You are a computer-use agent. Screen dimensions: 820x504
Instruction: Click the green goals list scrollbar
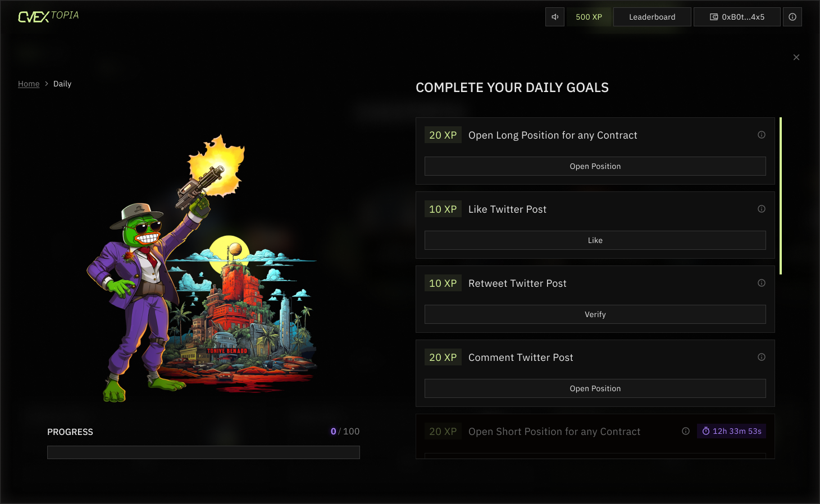pyautogui.click(x=781, y=196)
